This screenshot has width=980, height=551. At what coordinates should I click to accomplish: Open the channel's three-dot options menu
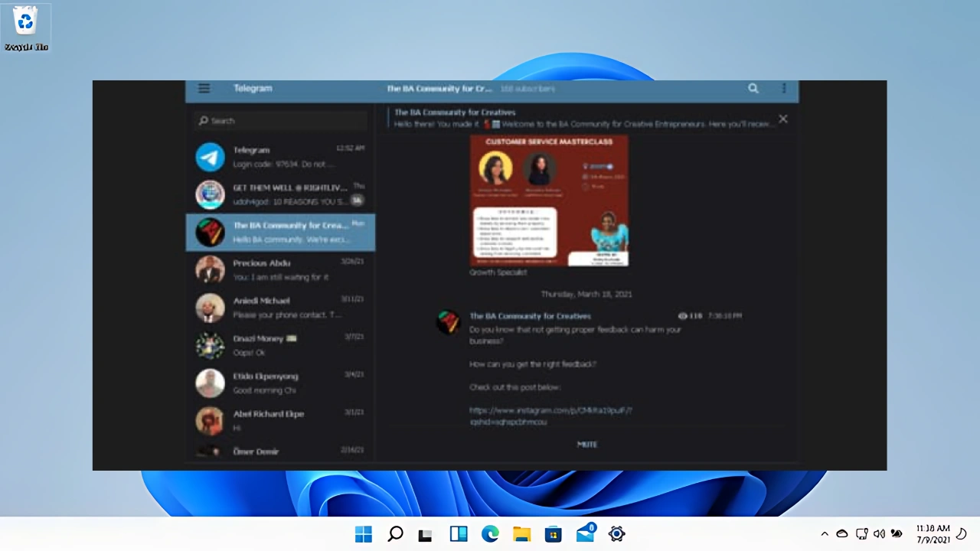tap(783, 88)
